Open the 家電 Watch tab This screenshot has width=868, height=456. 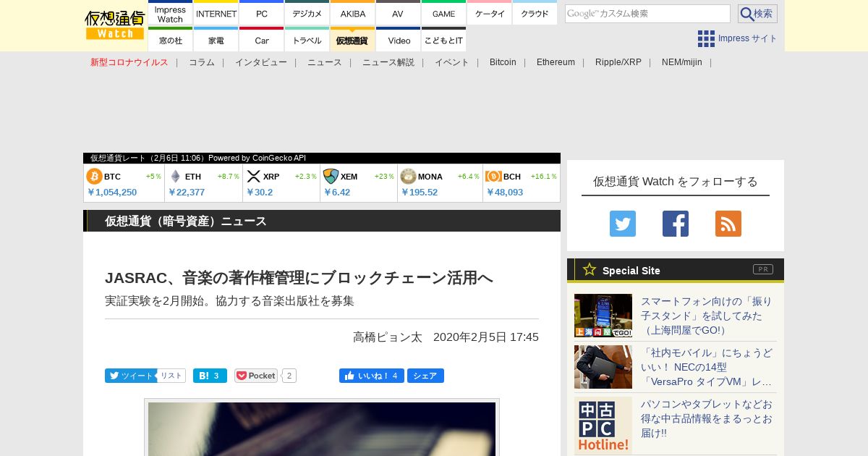216,40
